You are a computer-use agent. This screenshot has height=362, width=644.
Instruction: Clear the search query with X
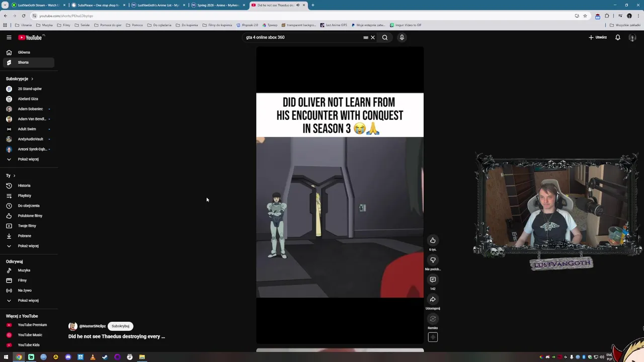[x=373, y=37]
